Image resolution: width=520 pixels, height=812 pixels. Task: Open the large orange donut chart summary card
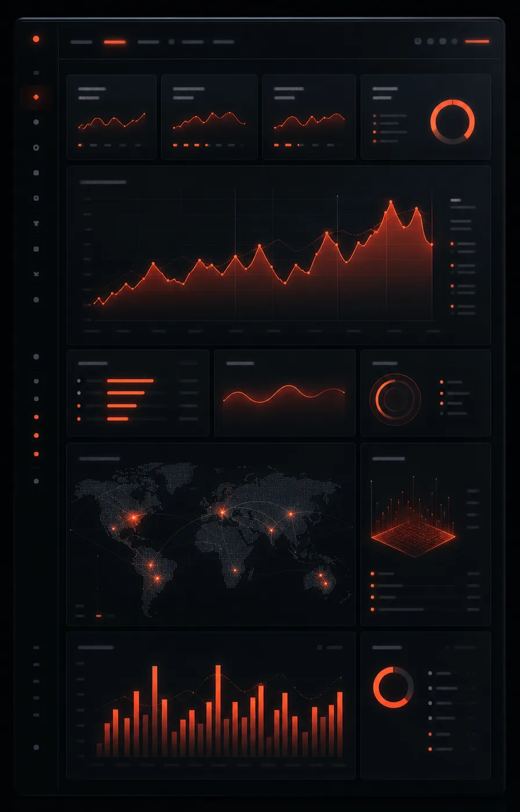(425, 117)
